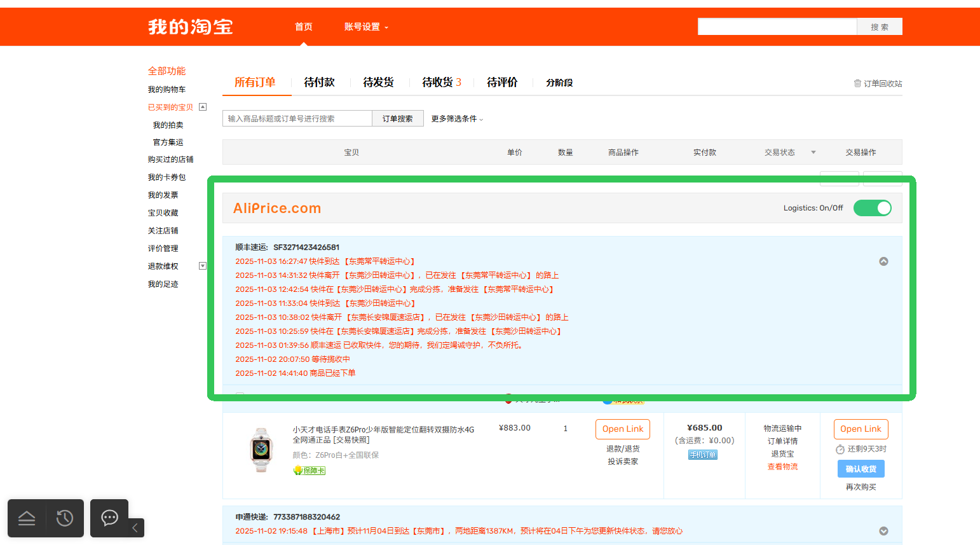Viewport: 980px width, 545px height.
Task: Switch to 待付款 tab
Action: tap(319, 83)
